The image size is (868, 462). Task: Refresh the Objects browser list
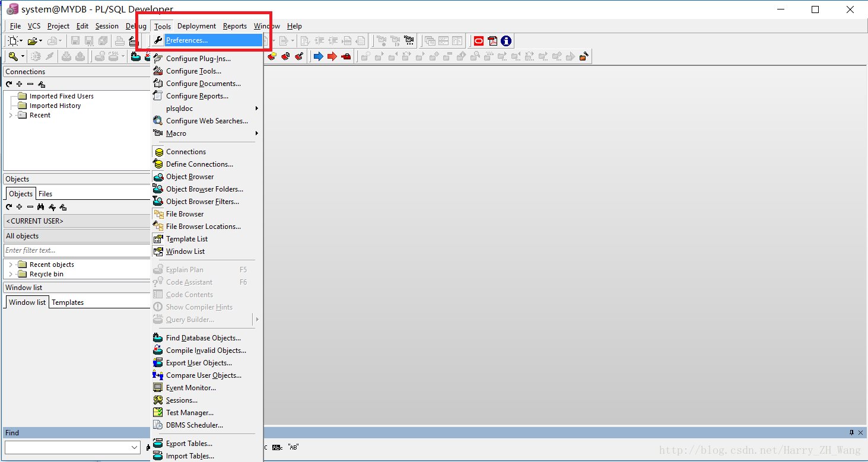pyautogui.click(x=9, y=207)
